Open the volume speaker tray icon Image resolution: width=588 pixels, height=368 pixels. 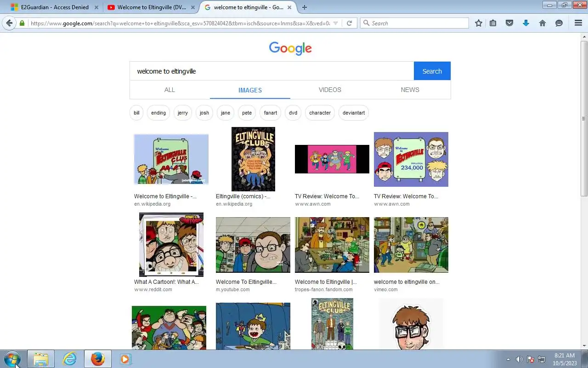(519, 359)
